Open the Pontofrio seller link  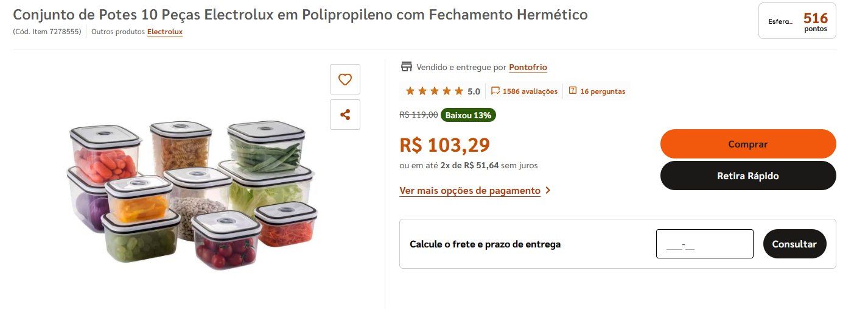(528, 68)
